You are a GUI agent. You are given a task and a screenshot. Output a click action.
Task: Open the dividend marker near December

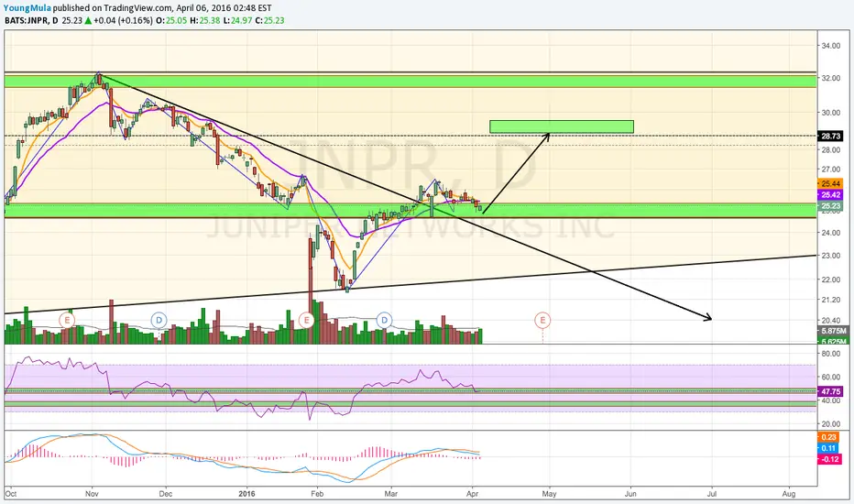[x=159, y=320]
